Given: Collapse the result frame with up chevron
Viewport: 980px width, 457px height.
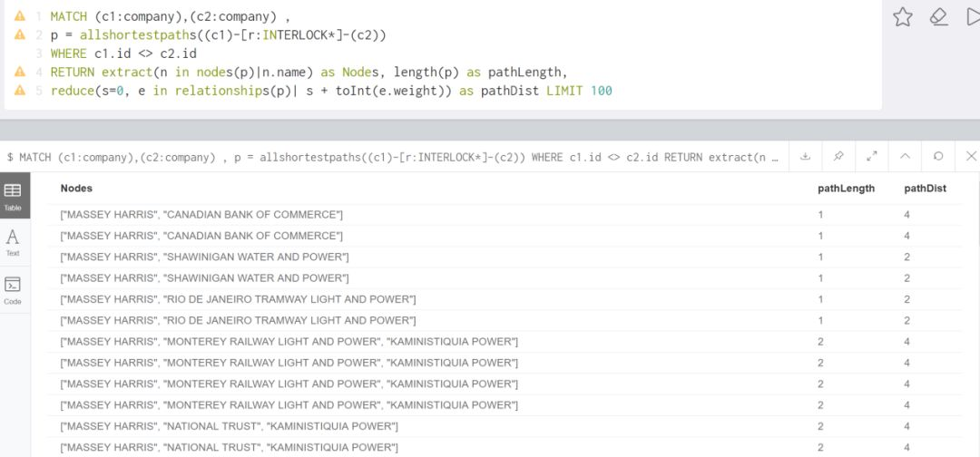Looking at the screenshot, I should click(905, 157).
